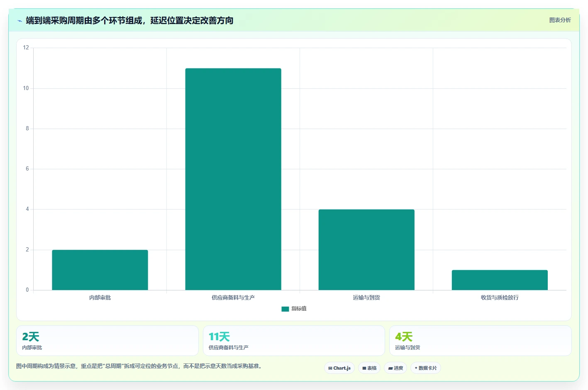Click the Chart.js tag chip
The height and width of the screenshot is (390, 588).
coord(339,368)
